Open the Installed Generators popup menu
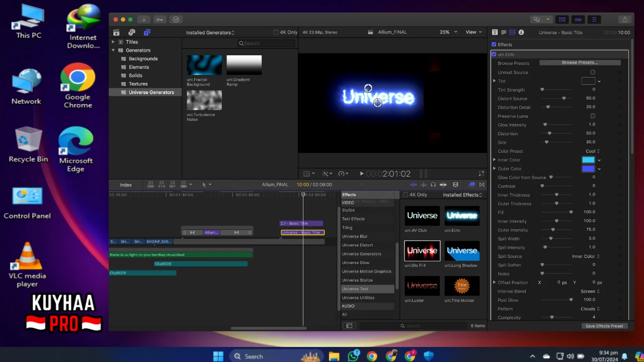The image size is (644, 362). click(x=210, y=33)
